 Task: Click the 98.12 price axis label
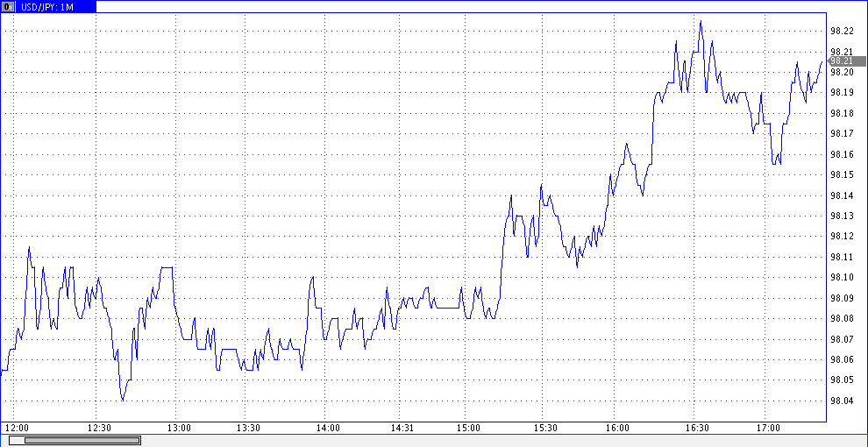coord(842,237)
